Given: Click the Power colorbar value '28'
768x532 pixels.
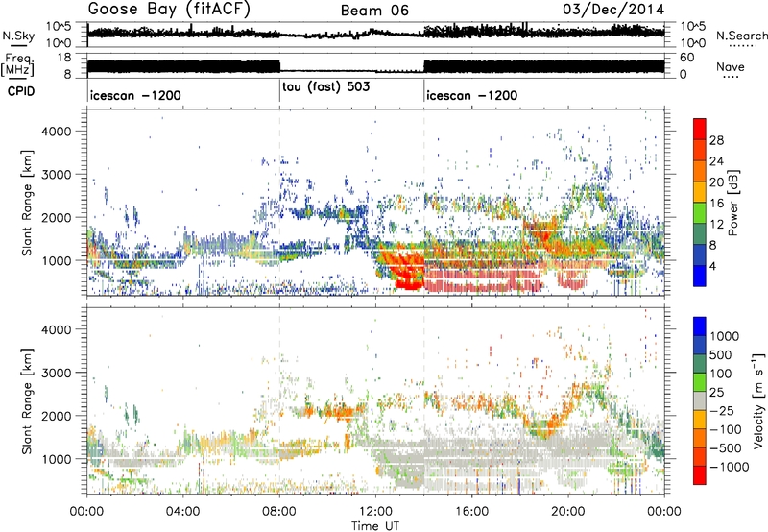Looking at the screenshot, I should [716, 140].
